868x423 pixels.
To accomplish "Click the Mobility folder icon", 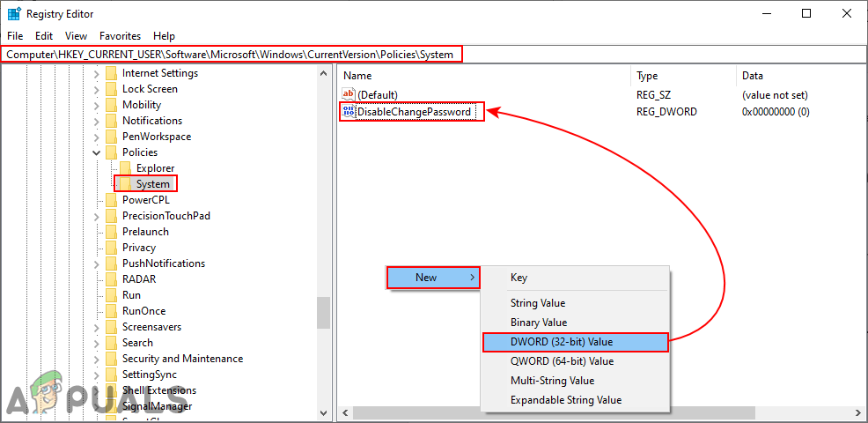I will click(x=111, y=105).
